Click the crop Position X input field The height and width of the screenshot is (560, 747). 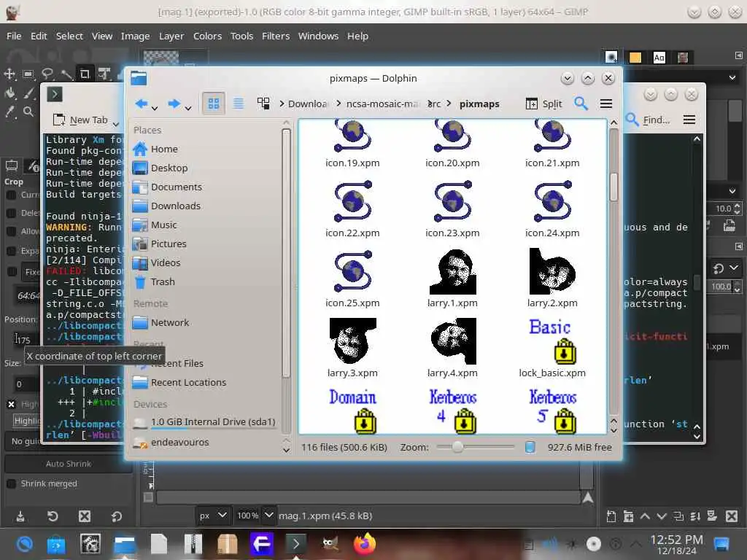pyautogui.click(x=26, y=340)
